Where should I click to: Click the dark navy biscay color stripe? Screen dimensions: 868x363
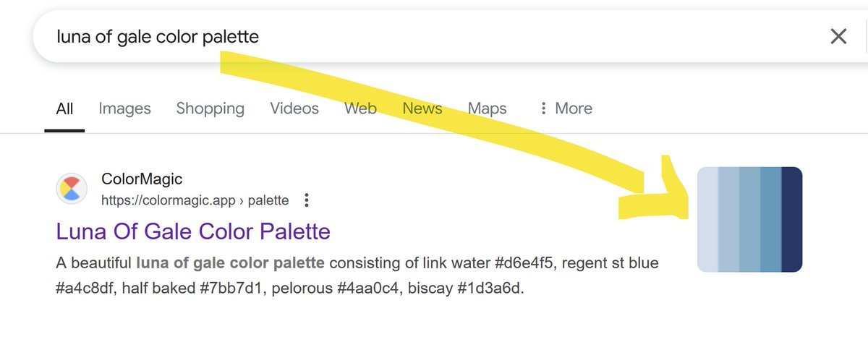point(793,220)
